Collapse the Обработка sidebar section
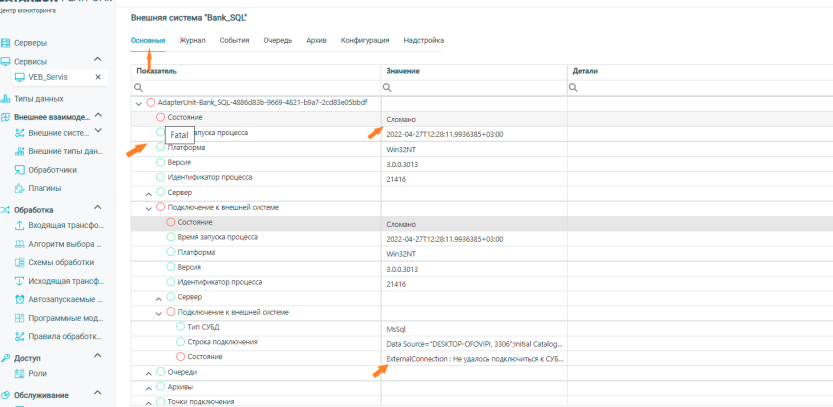 tap(97, 210)
